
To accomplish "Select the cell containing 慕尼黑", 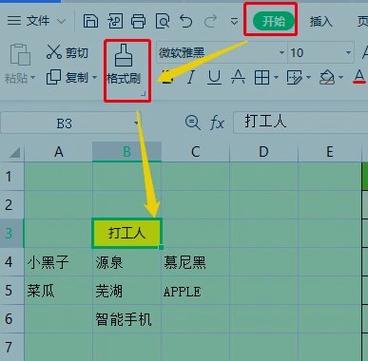I will tap(195, 262).
